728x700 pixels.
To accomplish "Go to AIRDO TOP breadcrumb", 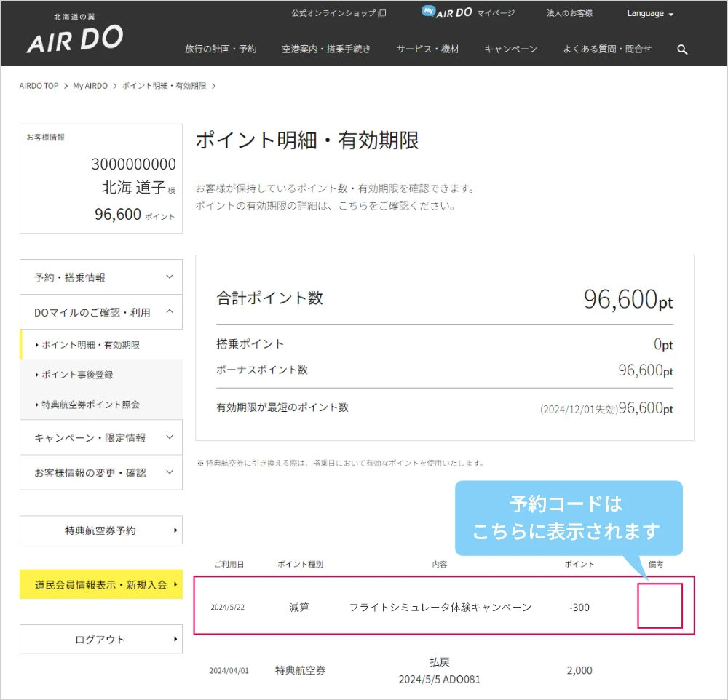I will [39, 86].
